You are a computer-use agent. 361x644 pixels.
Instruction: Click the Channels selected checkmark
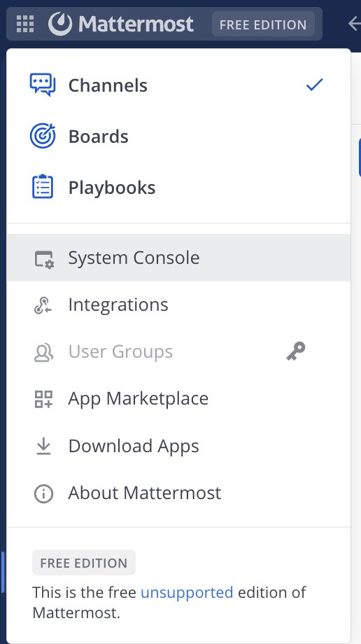click(x=315, y=85)
